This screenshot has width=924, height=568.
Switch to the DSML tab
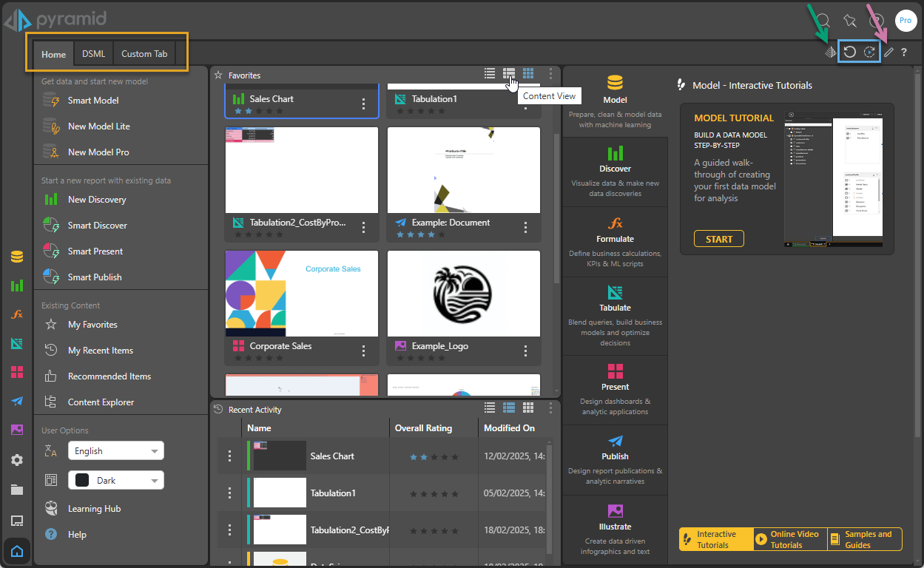93,54
